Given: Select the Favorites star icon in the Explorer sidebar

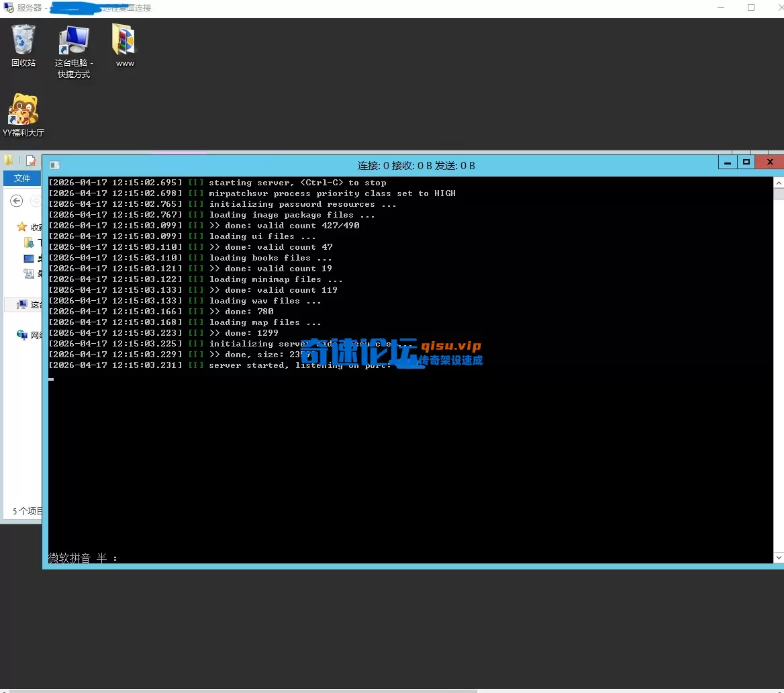Looking at the screenshot, I should [21, 227].
